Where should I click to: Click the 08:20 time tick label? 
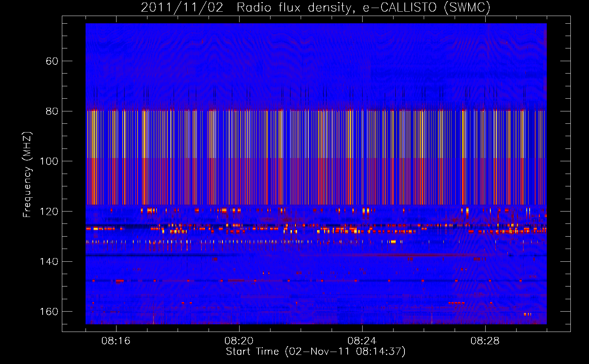tap(239, 341)
